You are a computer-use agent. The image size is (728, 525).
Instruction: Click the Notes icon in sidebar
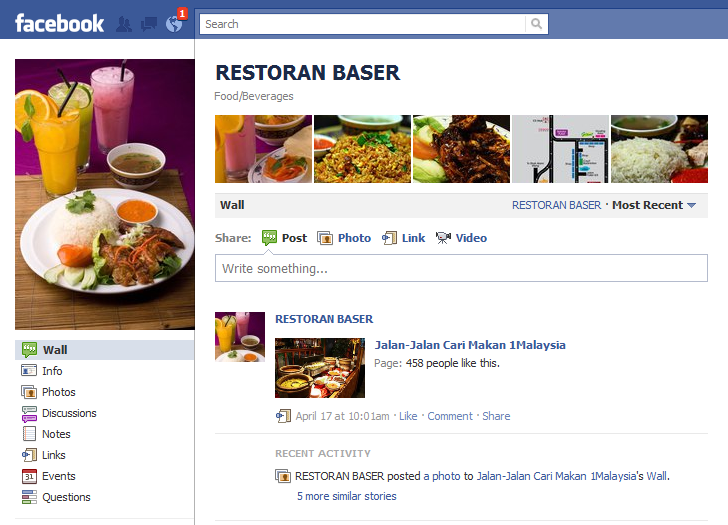coord(29,434)
